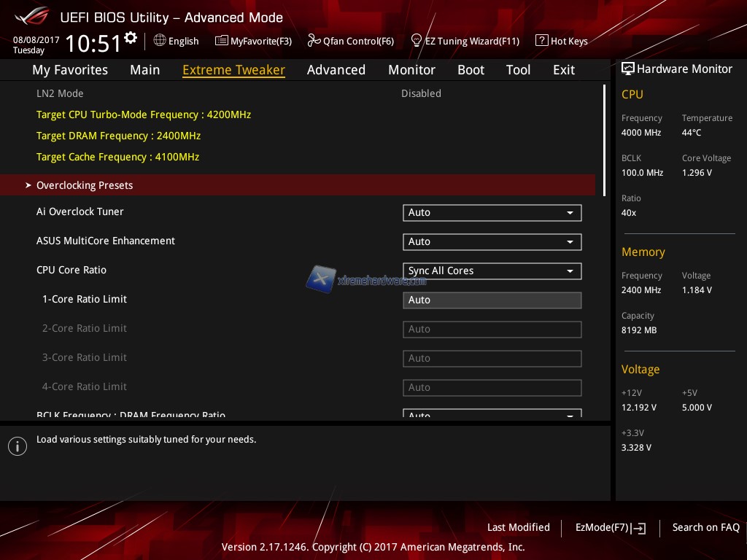The height and width of the screenshot is (560, 747).
Task: Open the My Favorites tab
Action: (70, 70)
